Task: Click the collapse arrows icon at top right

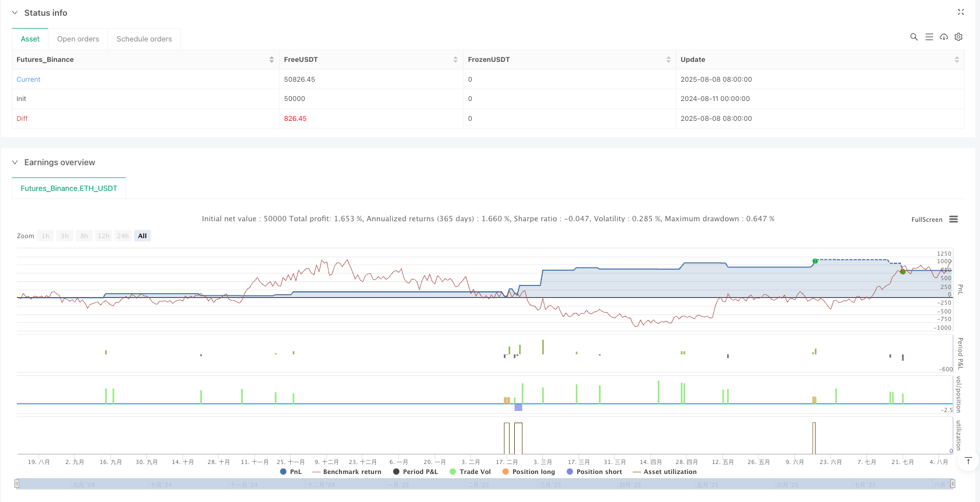Action: point(961,12)
